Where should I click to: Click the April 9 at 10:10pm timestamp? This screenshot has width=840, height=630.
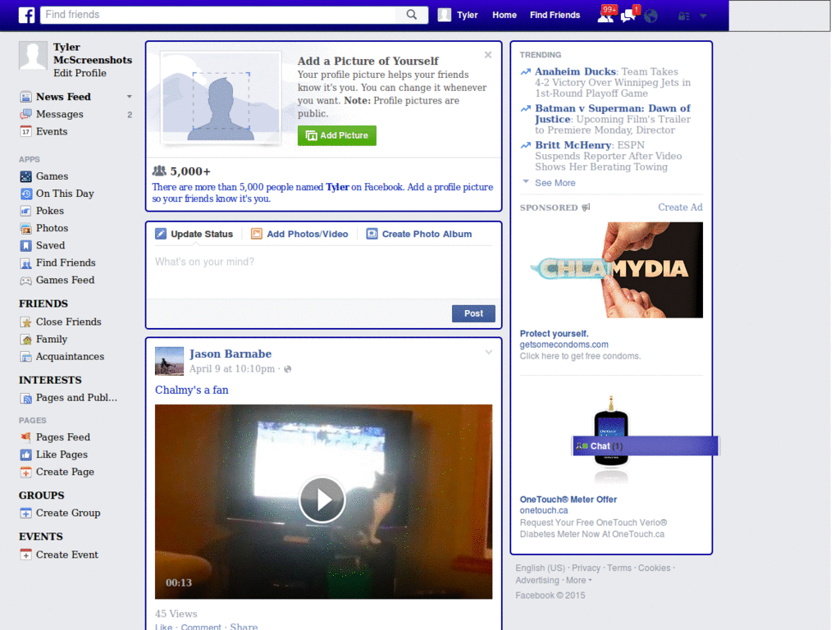pyautogui.click(x=232, y=368)
